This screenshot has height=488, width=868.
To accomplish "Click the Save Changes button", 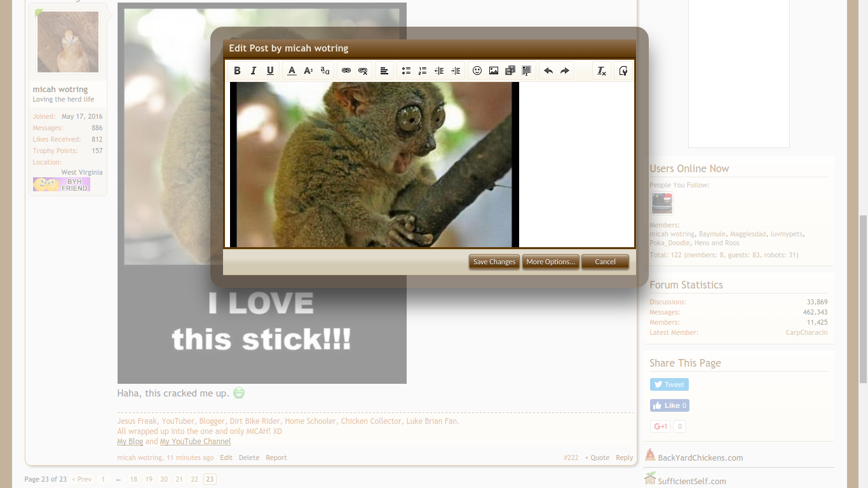I will 494,262.
